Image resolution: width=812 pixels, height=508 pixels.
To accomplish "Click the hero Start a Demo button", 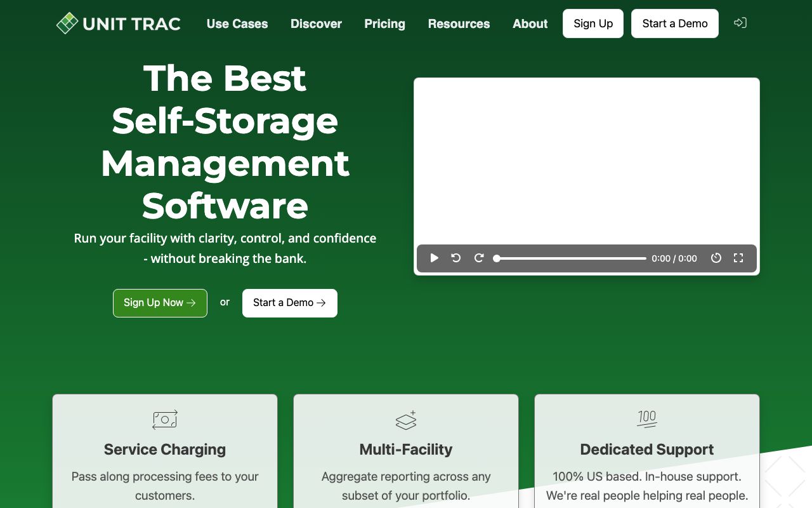I will 290,303.
